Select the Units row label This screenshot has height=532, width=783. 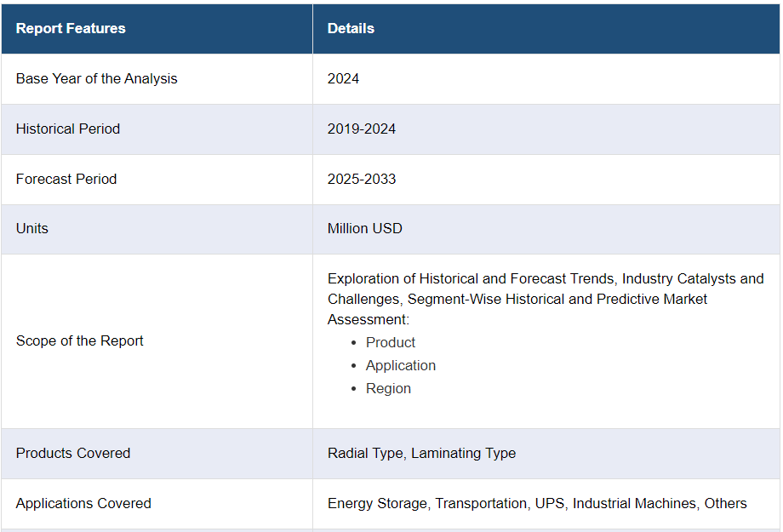(32, 228)
